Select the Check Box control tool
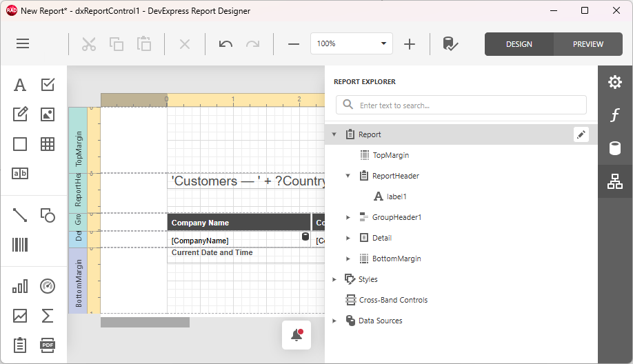The image size is (633, 364). click(x=48, y=85)
